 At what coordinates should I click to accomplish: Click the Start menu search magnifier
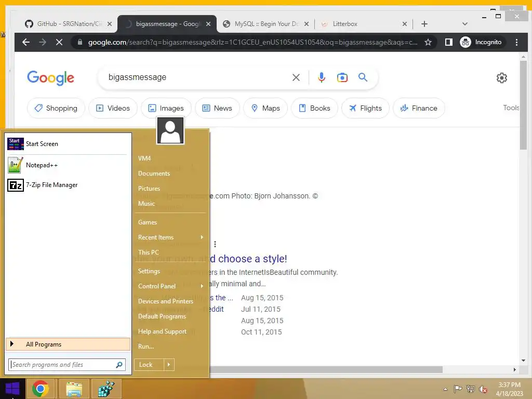point(119,365)
